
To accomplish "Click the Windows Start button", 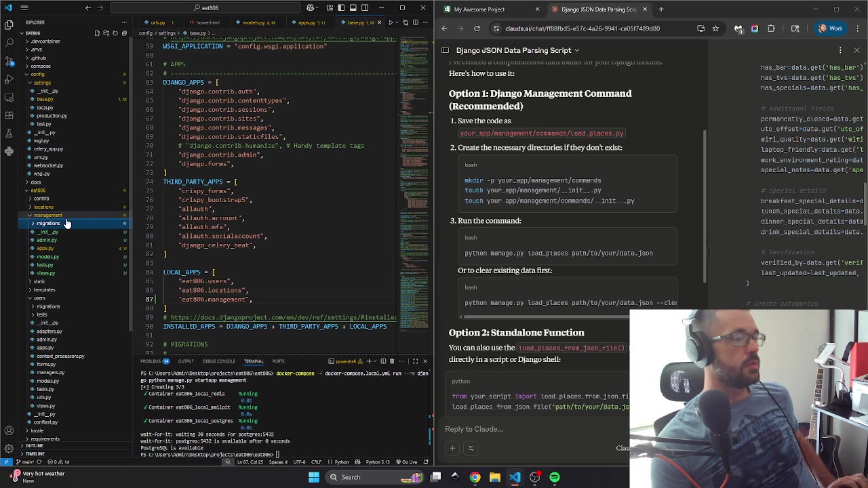I will [314, 477].
